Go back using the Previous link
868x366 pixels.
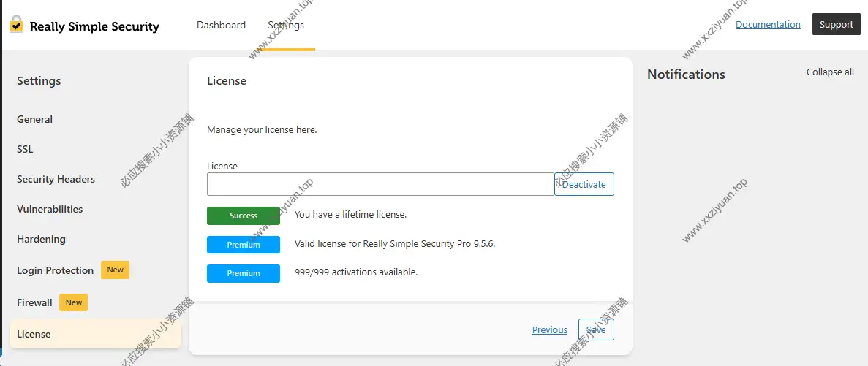pos(549,330)
